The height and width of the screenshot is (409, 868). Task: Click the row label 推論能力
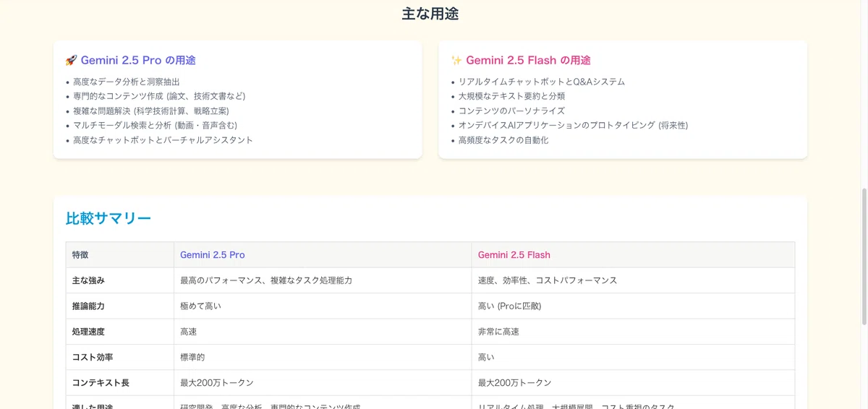pos(120,306)
